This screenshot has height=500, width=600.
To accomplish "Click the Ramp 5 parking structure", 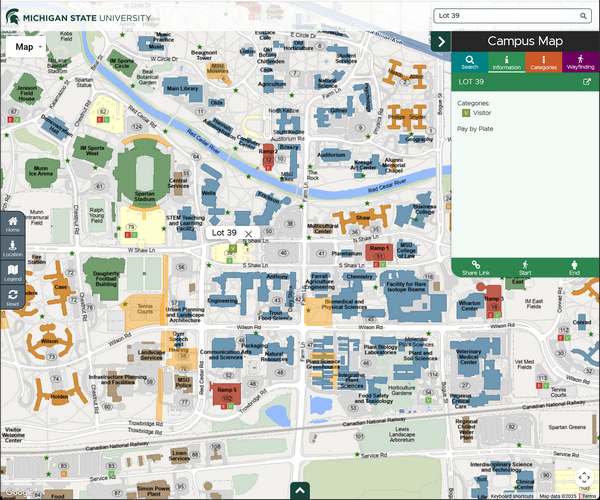I will (x=227, y=393).
